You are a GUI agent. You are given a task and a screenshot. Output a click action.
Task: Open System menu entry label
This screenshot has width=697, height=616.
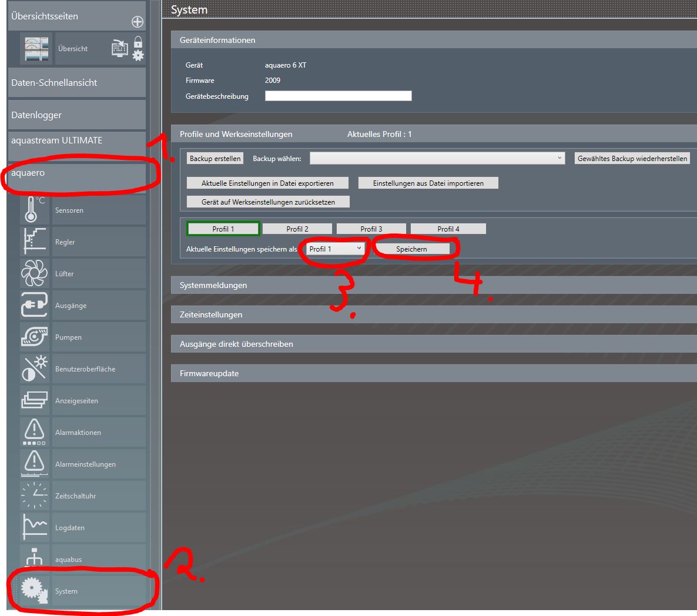tap(66, 591)
